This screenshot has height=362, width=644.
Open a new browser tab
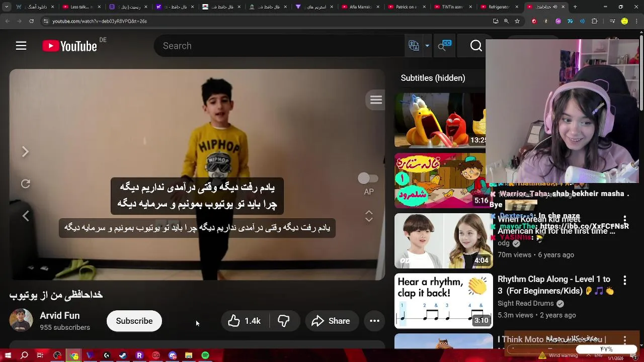575,7
